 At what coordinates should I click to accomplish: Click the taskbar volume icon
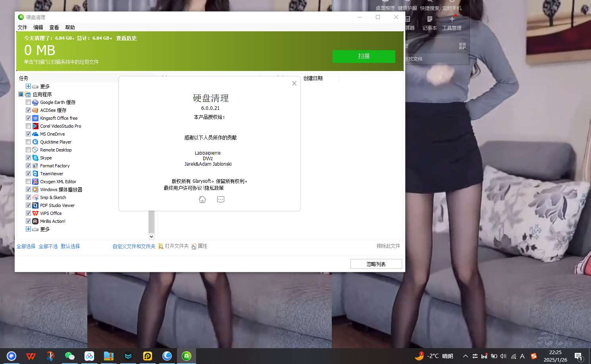tap(503, 356)
